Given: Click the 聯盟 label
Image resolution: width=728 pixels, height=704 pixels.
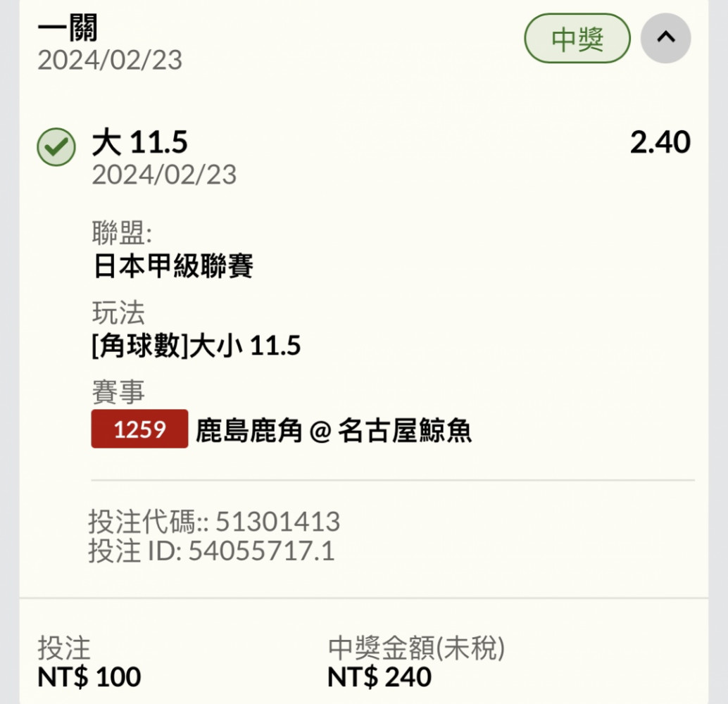Looking at the screenshot, I should [x=122, y=232].
